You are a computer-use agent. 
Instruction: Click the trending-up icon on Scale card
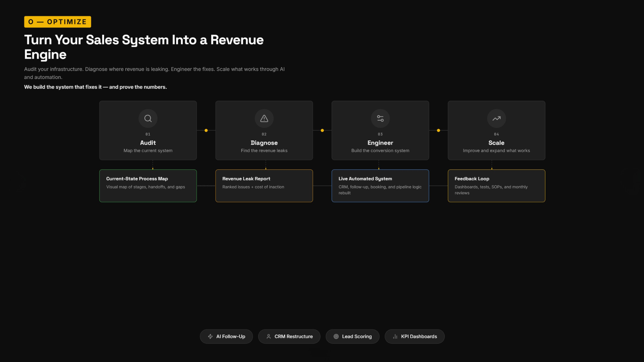tap(496, 118)
